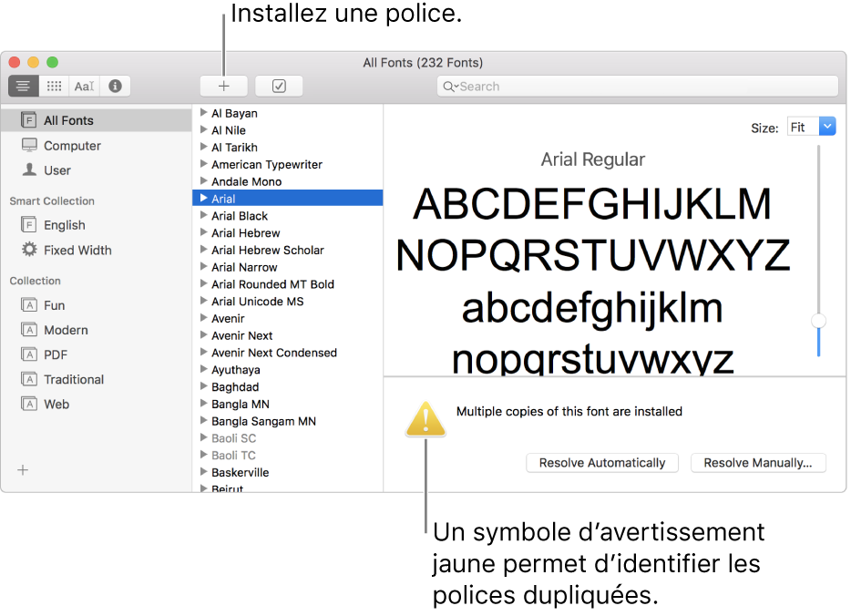Select Bangla MN font
The height and width of the screenshot is (616, 851).
tap(288, 404)
